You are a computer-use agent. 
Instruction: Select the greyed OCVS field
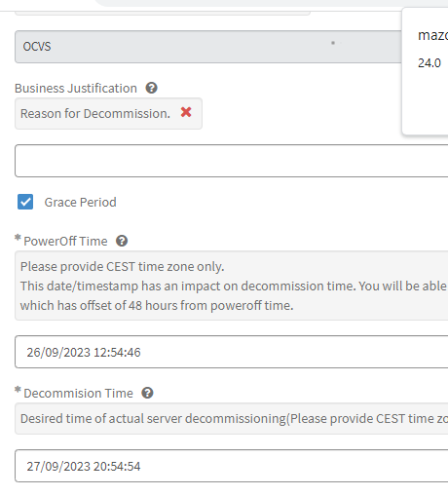pos(208,47)
